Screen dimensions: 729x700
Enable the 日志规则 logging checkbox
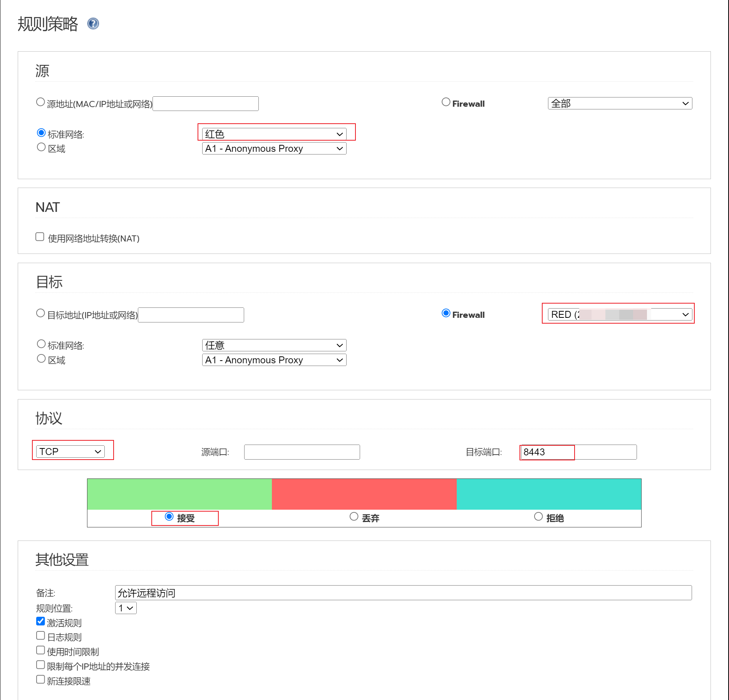(x=40, y=636)
